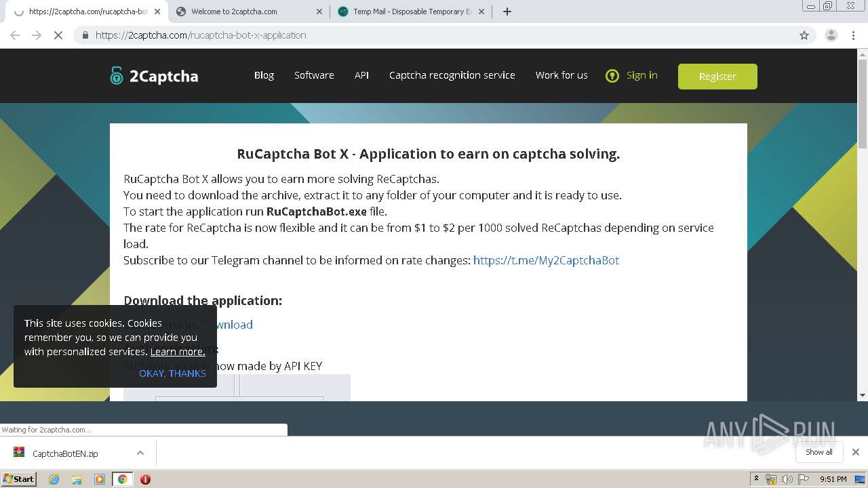Click the browser forward arrow
The image size is (868, 488).
pyautogui.click(x=37, y=35)
